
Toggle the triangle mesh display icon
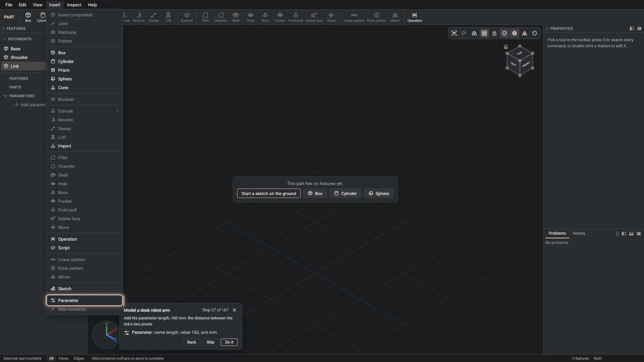[525, 33]
